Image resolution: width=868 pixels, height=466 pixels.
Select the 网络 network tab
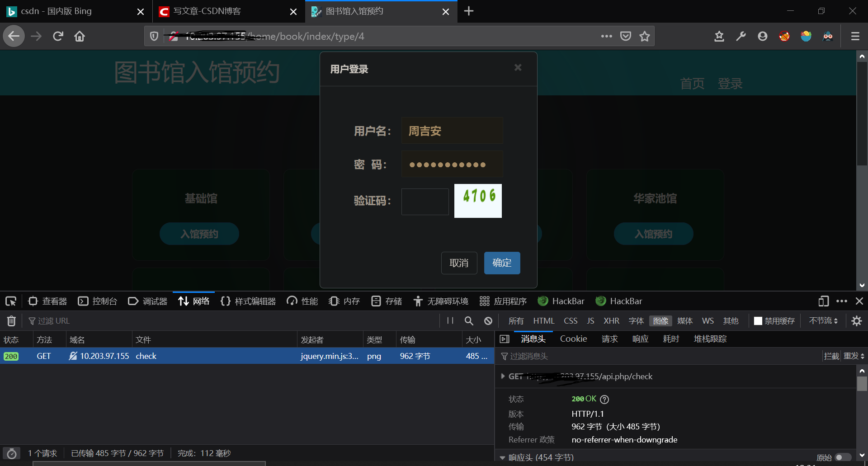[194, 301]
